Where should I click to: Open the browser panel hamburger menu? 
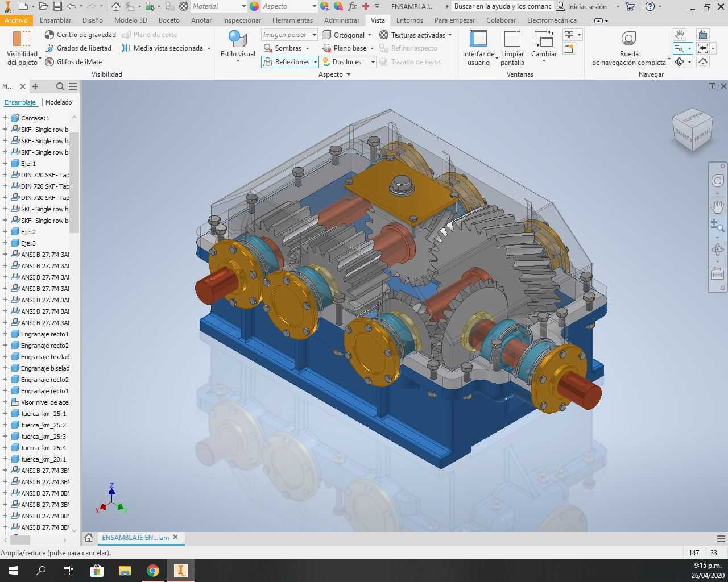point(73,86)
